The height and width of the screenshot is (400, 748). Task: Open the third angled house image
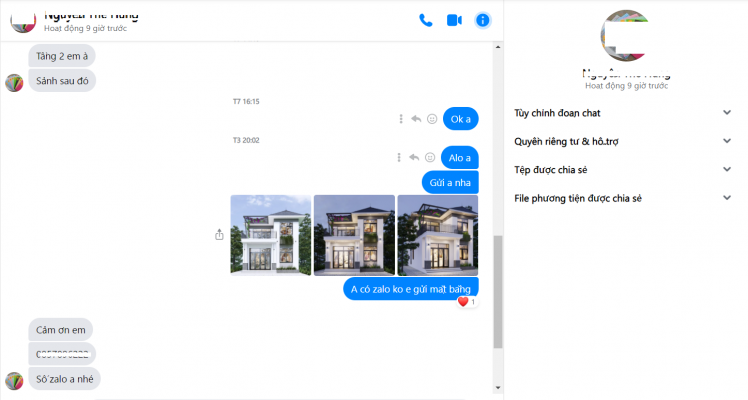[438, 235]
